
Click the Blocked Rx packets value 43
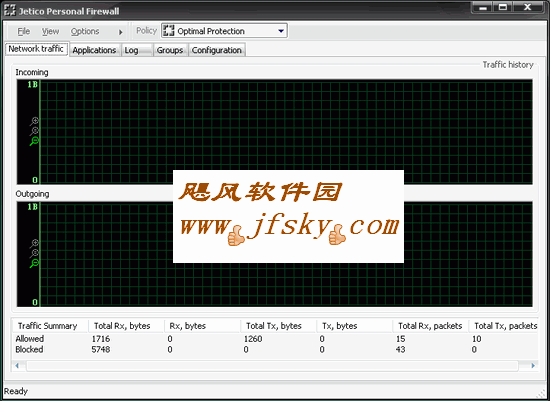(x=401, y=349)
